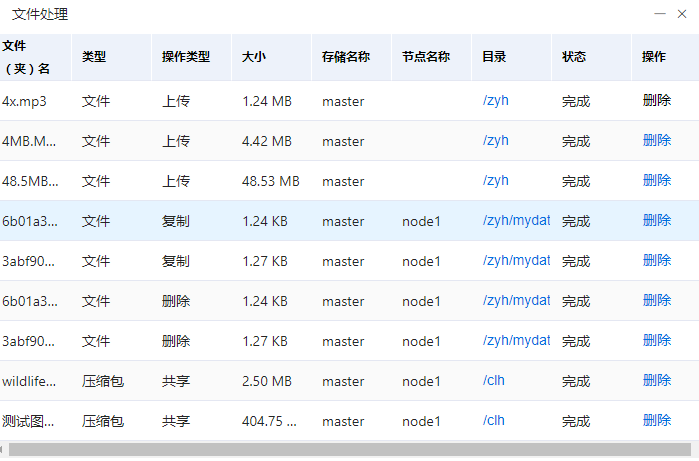The width and height of the screenshot is (699, 461).
Task: Delete the 4x.mp3 upload record
Action: (x=657, y=100)
